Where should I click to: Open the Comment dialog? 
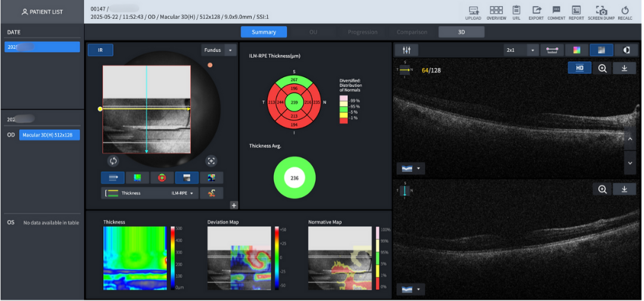[556, 11]
